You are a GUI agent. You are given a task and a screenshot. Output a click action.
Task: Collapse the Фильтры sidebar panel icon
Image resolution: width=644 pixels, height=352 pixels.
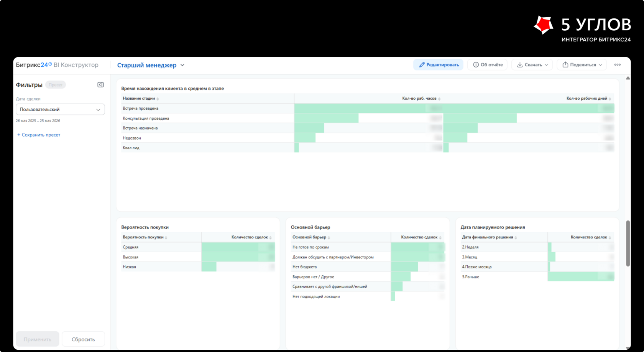point(100,85)
